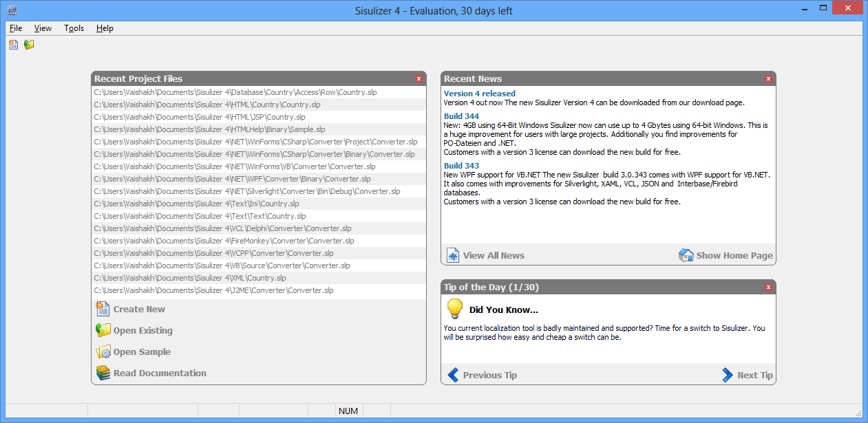The height and width of the screenshot is (423, 868).
Task: Open VCL\Delphi\Converter\Converter.slp project
Action: pyautogui.click(x=259, y=228)
